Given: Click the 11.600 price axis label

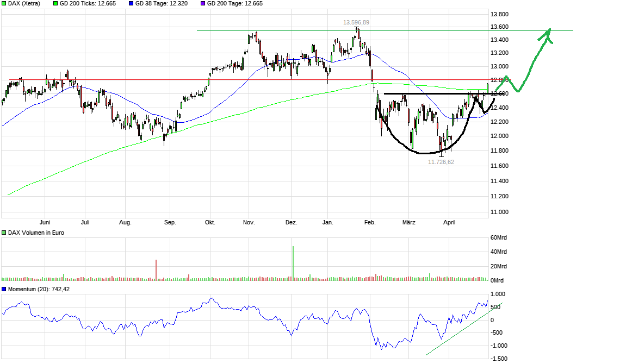Looking at the screenshot, I should [499, 166].
